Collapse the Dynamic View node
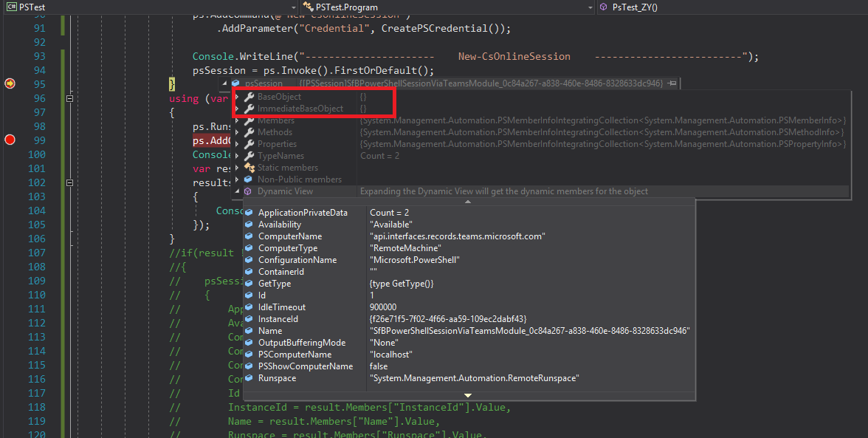Viewport: 868px width, 438px height. pyautogui.click(x=238, y=191)
